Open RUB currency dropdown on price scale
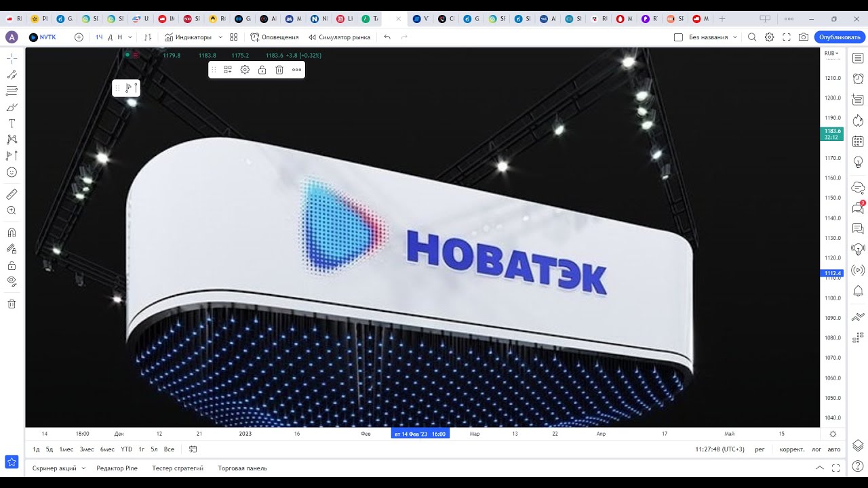Viewport: 868px width, 488px height. (x=831, y=53)
